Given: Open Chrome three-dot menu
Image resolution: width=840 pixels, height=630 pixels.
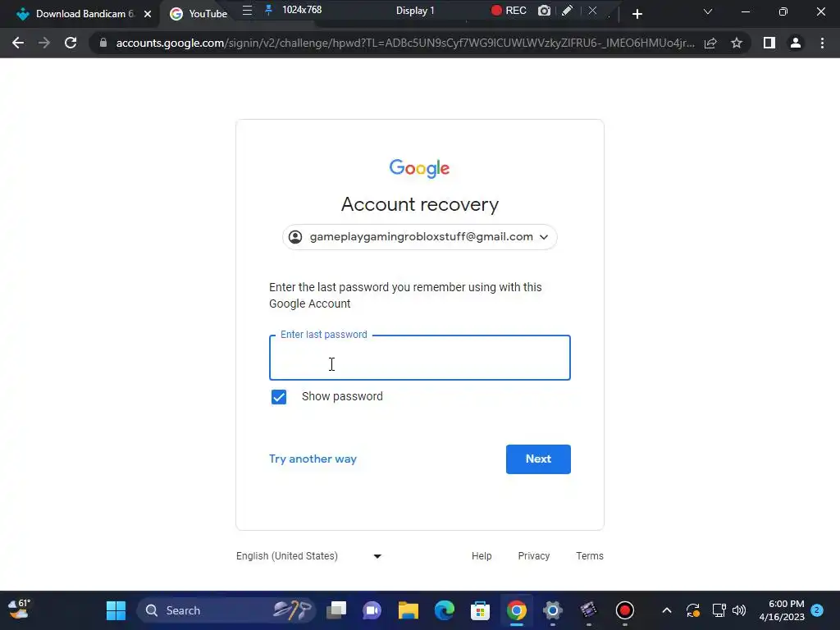Looking at the screenshot, I should pyautogui.click(x=822, y=43).
